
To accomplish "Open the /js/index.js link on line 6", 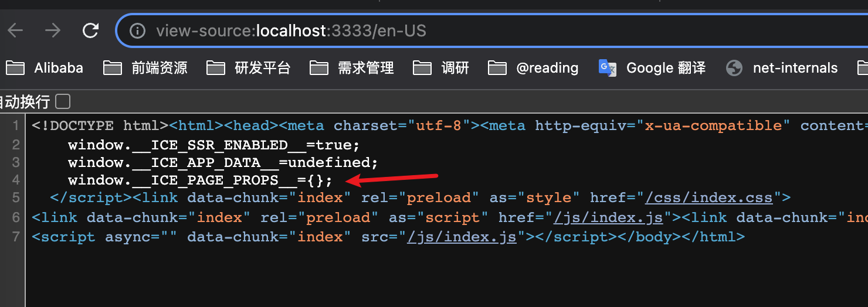I will coord(608,217).
